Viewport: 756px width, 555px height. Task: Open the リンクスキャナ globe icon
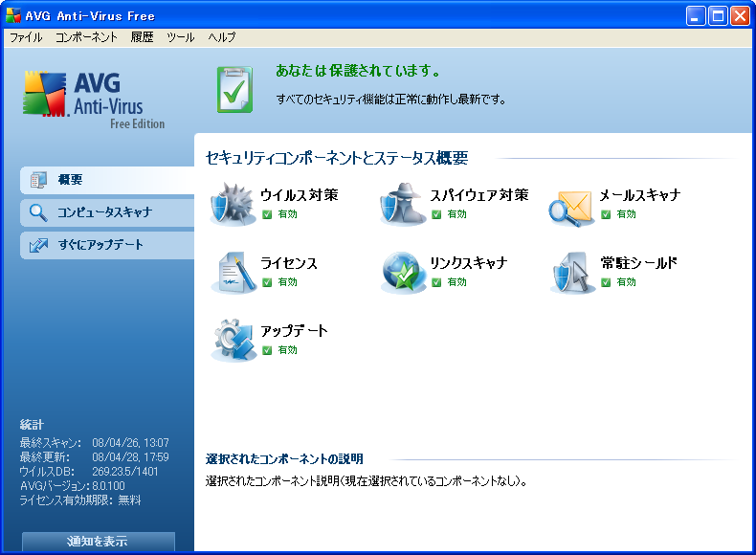404,273
